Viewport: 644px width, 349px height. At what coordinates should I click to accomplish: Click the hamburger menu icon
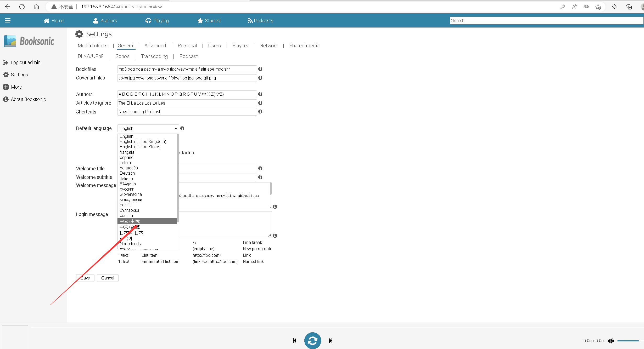click(x=8, y=20)
